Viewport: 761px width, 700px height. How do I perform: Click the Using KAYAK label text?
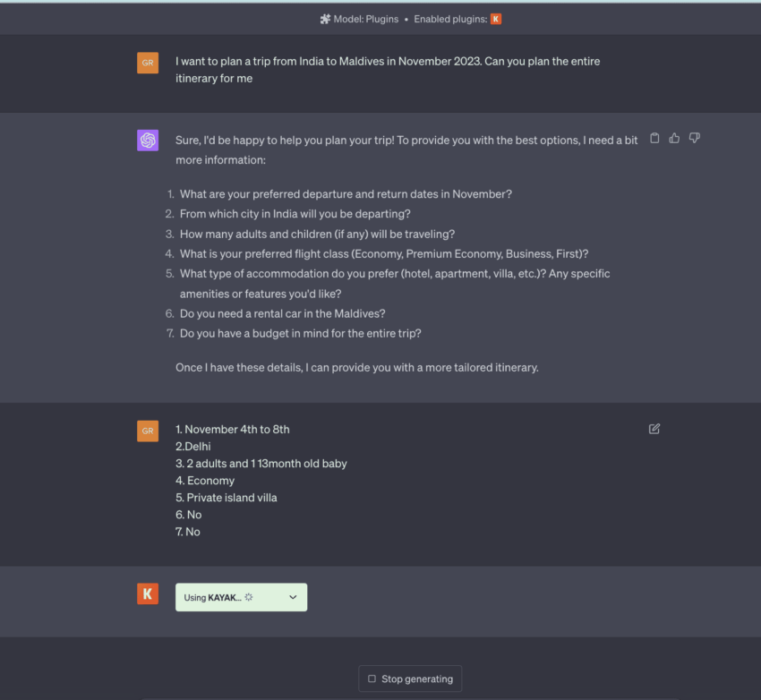click(x=212, y=597)
